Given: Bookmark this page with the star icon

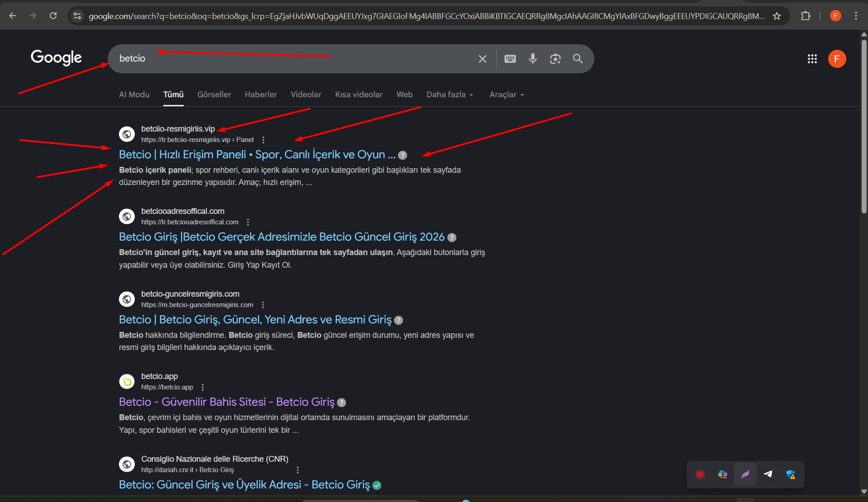Looking at the screenshot, I should (x=777, y=16).
